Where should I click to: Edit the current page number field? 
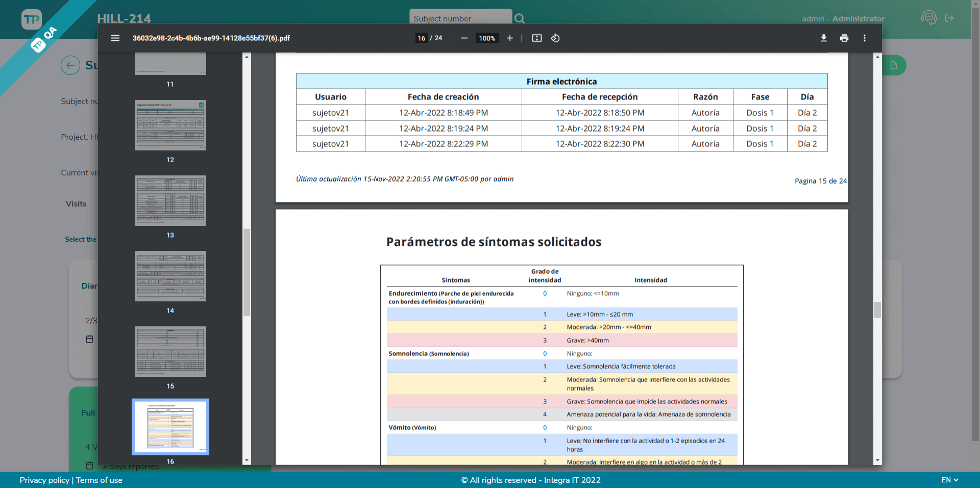click(x=422, y=38)
